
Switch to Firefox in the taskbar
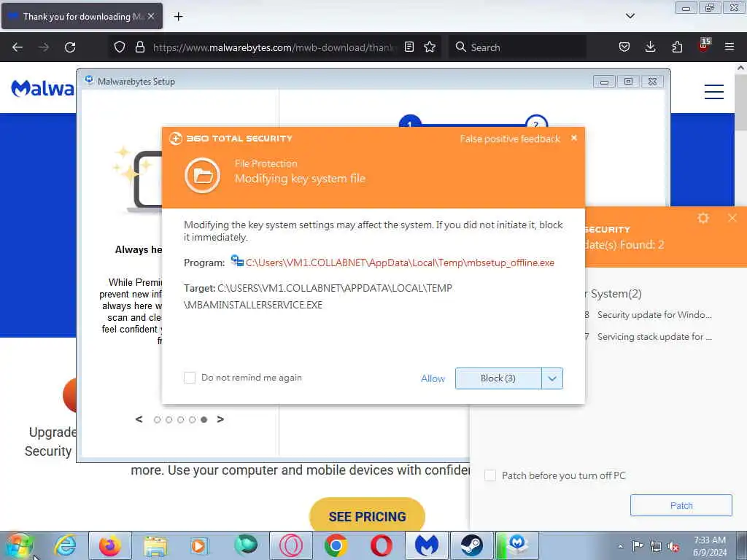click(x=110, y=545)
